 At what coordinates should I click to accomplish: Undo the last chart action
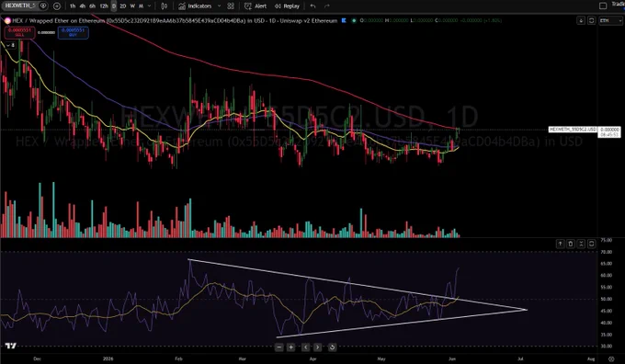coord(312,6)
